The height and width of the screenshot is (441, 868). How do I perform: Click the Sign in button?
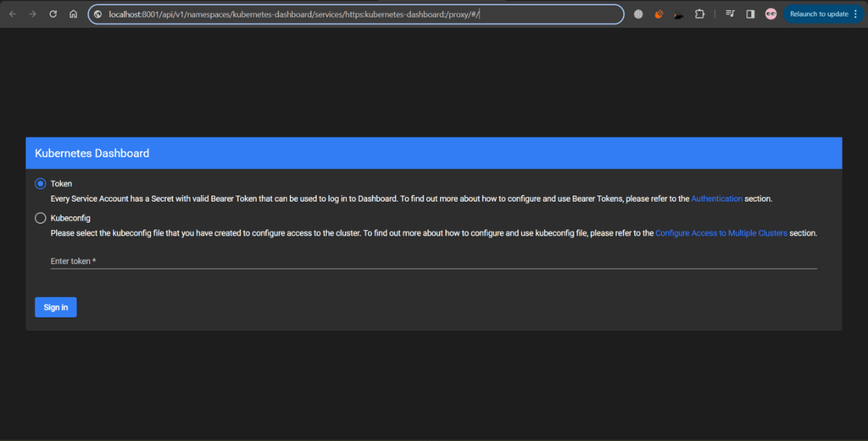coord(56,307)
